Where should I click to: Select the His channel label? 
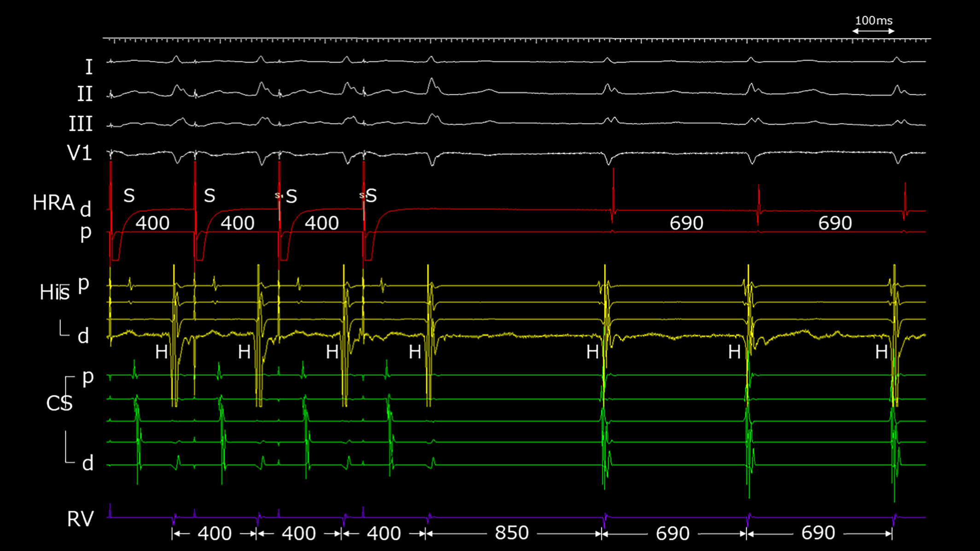pos(54,292)
